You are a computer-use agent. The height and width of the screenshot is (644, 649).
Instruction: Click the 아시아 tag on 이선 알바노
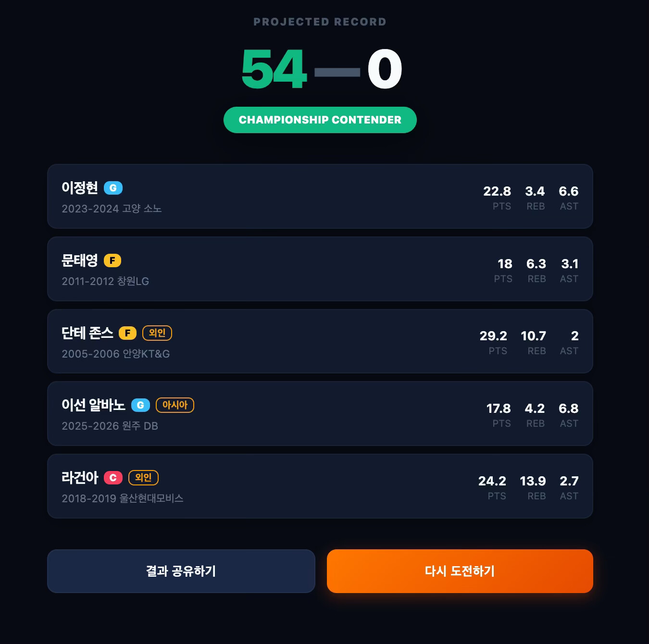175,405
